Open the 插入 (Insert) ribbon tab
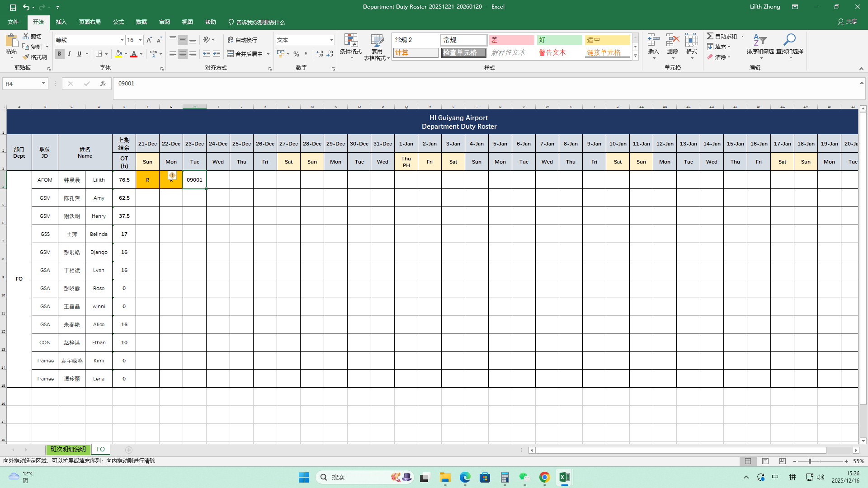Image resolution: width=868 pixels, height=488 pixels. click(x=61, y=22)
